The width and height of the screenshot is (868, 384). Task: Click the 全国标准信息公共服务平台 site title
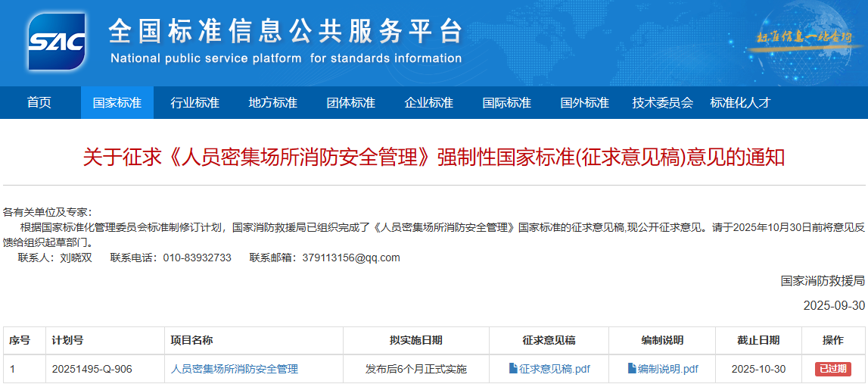285,32
